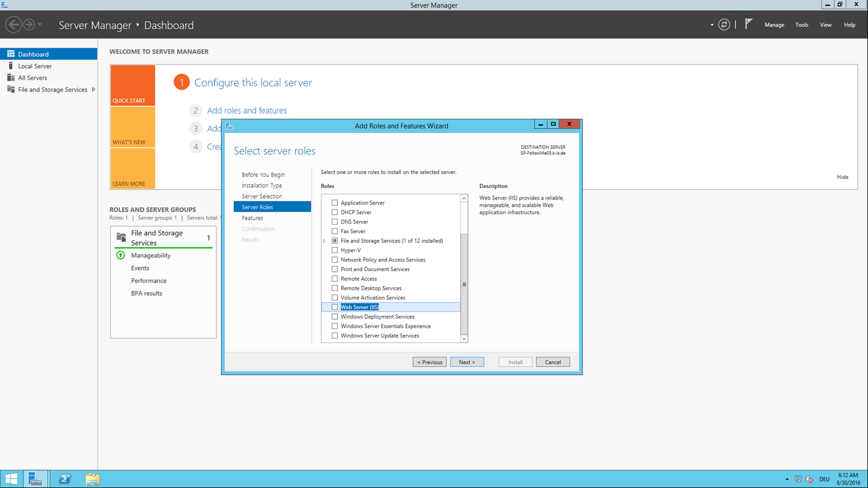Open Server Manager from the taskbar
Image resolution: width=868 pixels, height=488 pixels.
[36, 480]
